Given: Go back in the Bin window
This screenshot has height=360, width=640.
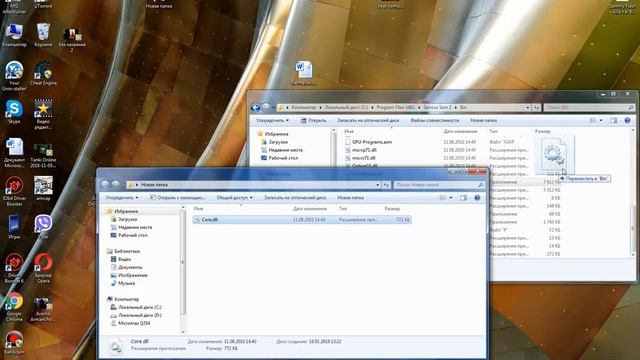Looking at the screenshot, I should click(256, 107).
